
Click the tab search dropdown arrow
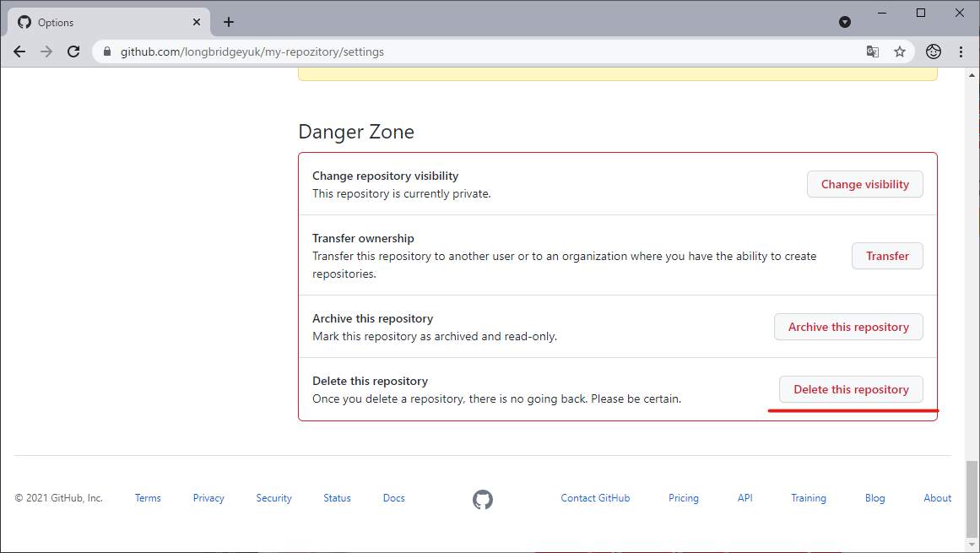coord(844,22)
